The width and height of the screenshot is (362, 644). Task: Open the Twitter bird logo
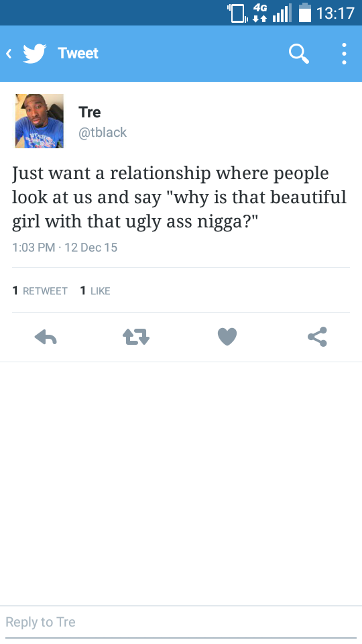click(x=34, y=54)
